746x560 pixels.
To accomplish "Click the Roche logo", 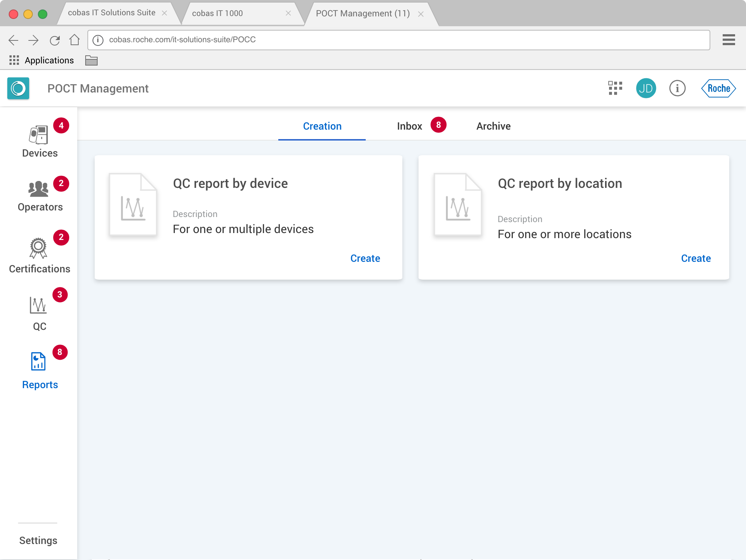I will coord(718,88).
